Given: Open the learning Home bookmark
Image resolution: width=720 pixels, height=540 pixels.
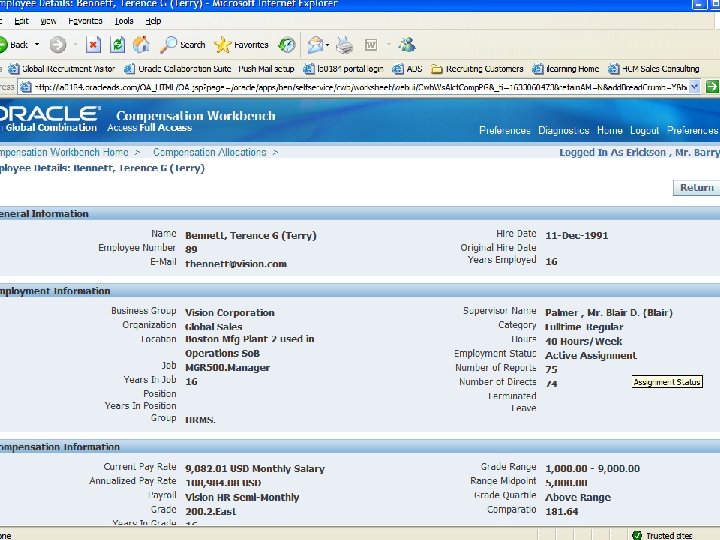Looking at the screenshot, I should (x=566, y=69).
